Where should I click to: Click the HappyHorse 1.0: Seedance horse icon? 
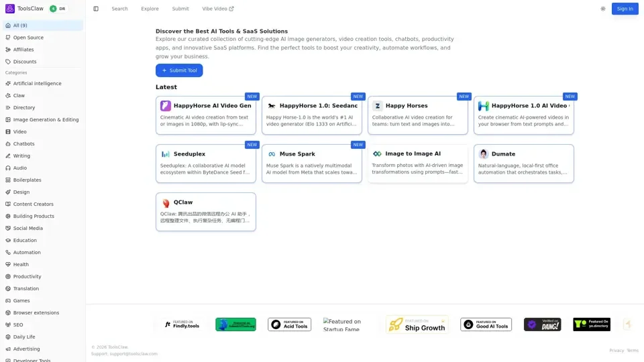pyautogui.click(x=272, y=106)
